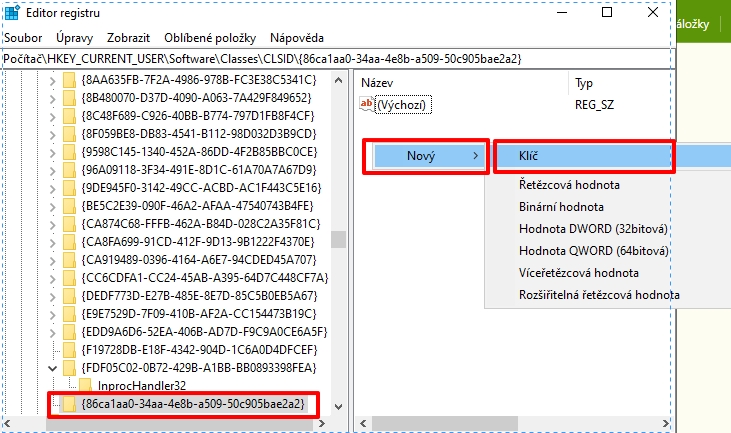Open the Soubor menu
The width and height of the screenshot is (731, 433).
tap(23, 38)
